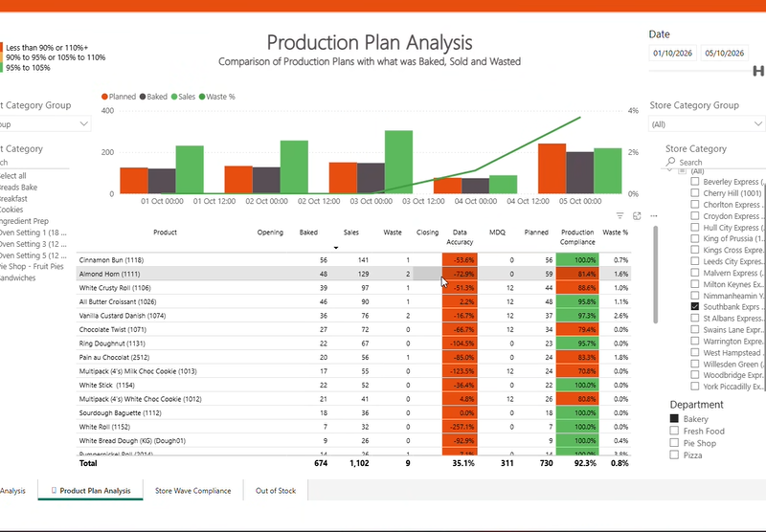Tick the Cherry Hill (1001) checkbox
The width and height of the screenshot is (766, 532).
[x=695, y=192]
